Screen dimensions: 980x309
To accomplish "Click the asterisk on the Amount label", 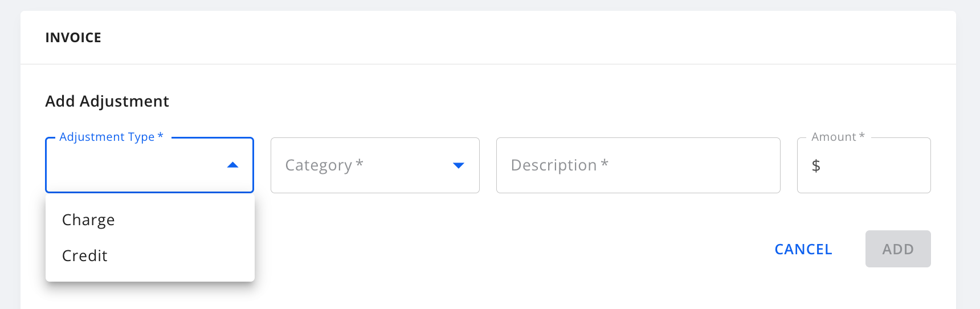I will click(x=862, y=136).
